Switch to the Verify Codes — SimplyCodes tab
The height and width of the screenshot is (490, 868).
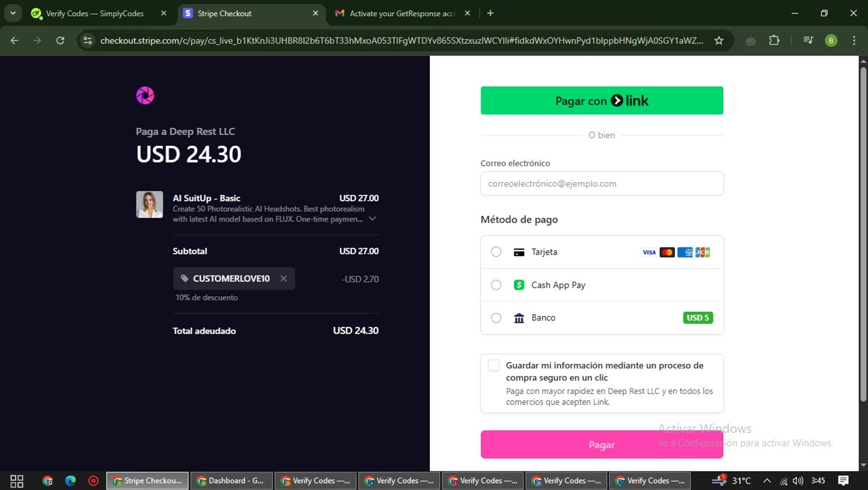point(95,13)
